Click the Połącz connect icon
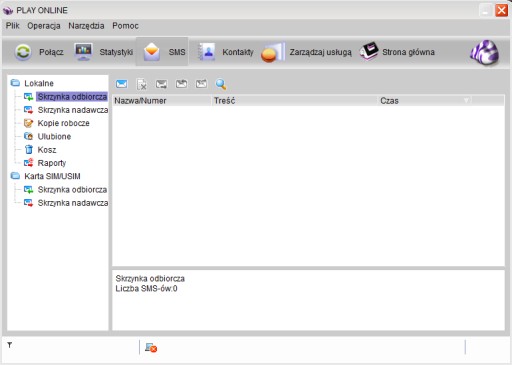 pos(23,52)
